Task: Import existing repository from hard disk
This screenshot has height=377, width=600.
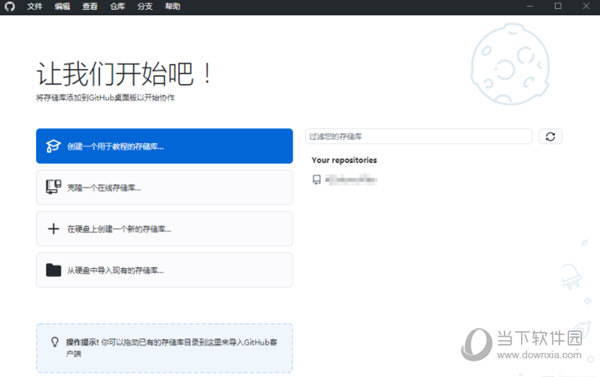Action: tap(165, 270)
